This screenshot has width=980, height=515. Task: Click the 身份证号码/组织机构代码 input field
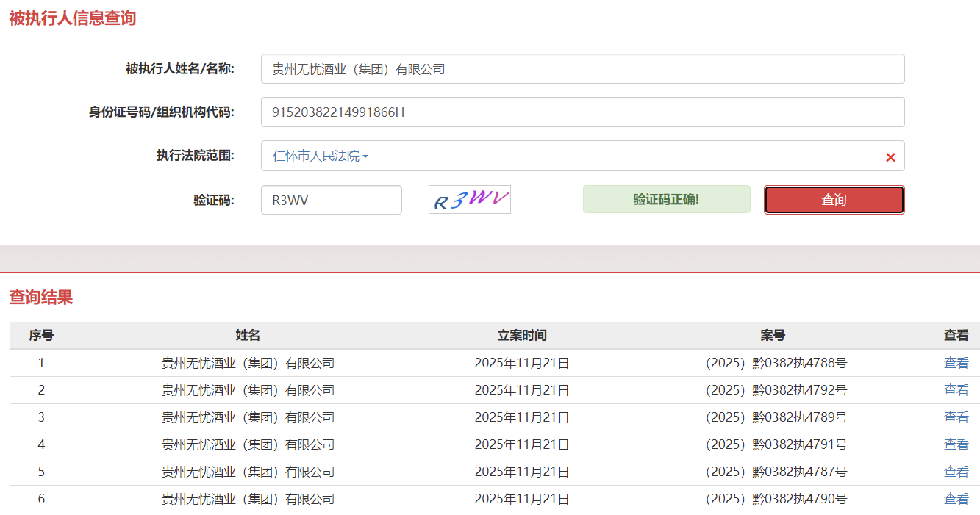coord(582,112)
